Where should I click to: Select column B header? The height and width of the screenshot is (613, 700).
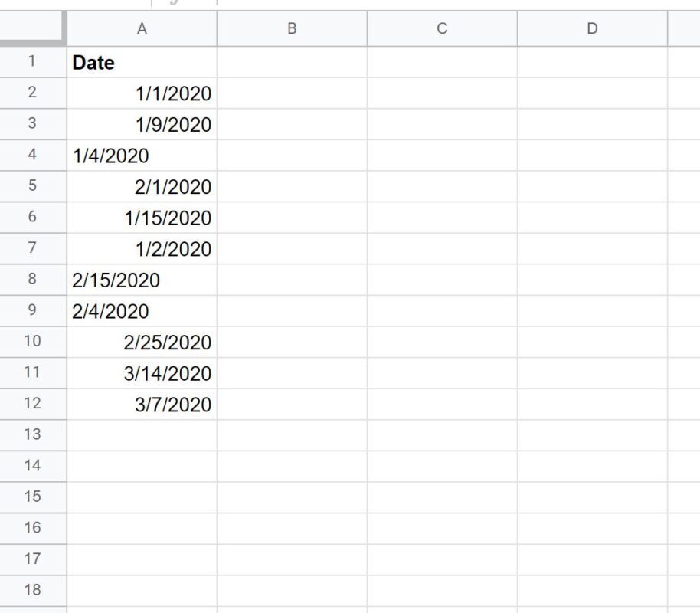coord(292,28)
